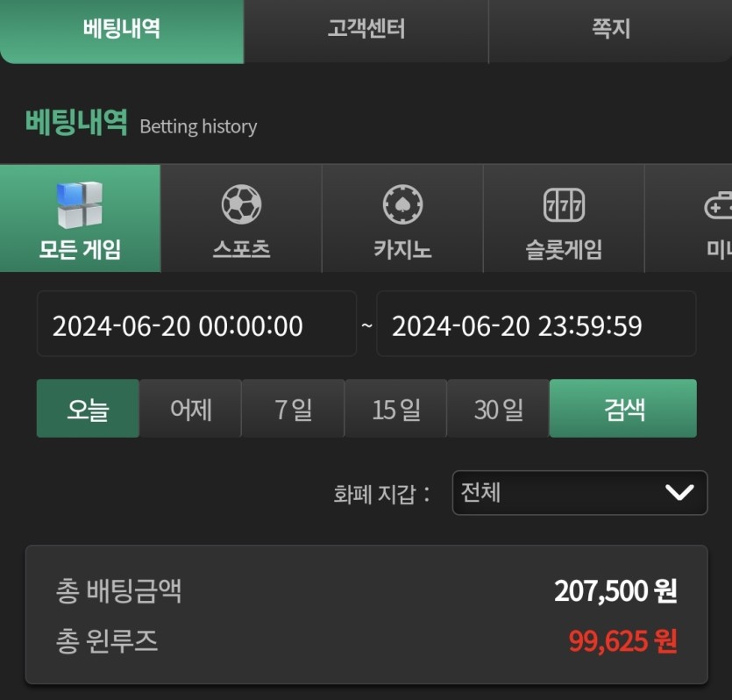This screenshot has width=732, height=700.
Task: Select the 모든 게임 cubes icon
Action: 80,204
